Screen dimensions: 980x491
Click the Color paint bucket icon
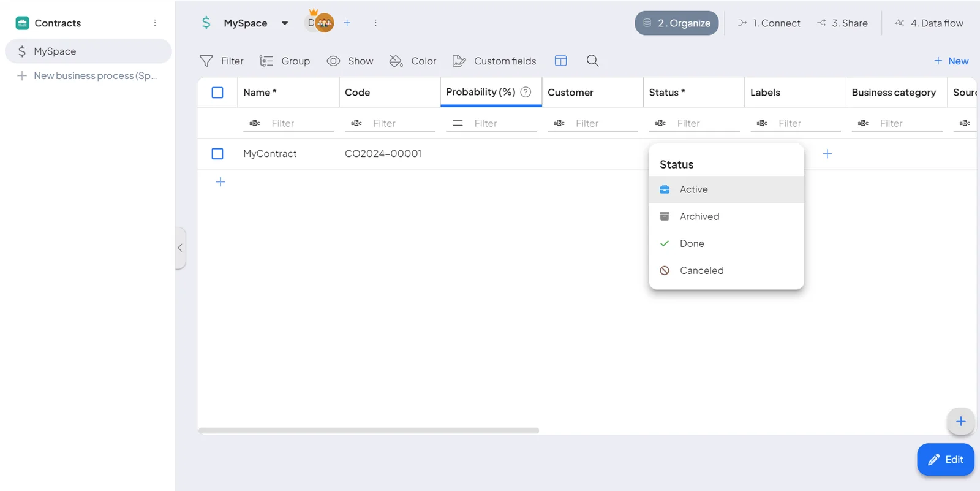coord(396,61)
